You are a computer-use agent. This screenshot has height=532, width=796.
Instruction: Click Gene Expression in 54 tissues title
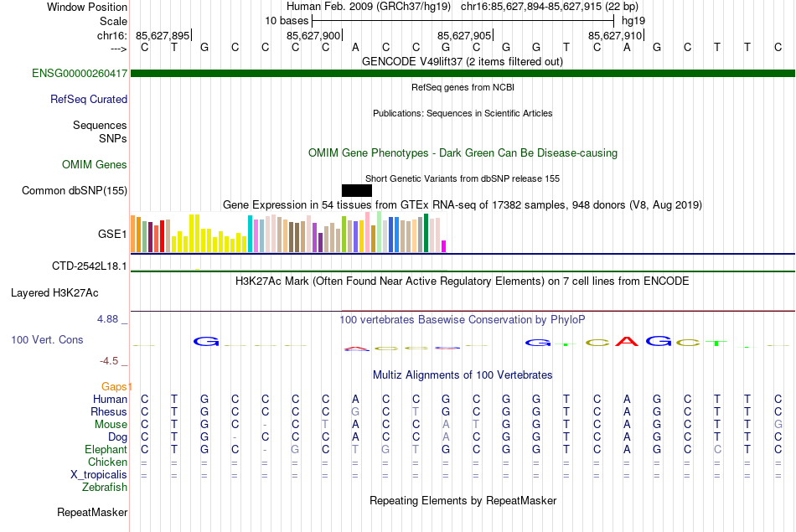(x=463, y=204)
